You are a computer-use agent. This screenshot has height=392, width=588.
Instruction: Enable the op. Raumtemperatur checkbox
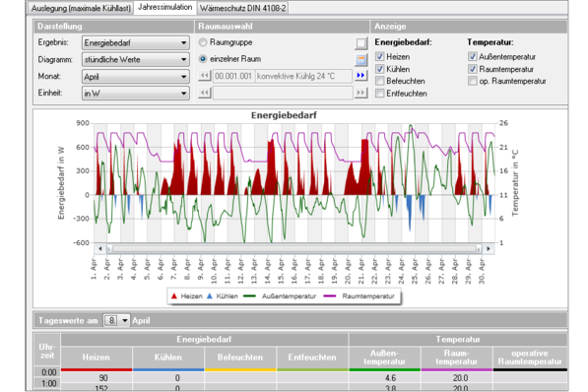(473, 81)
